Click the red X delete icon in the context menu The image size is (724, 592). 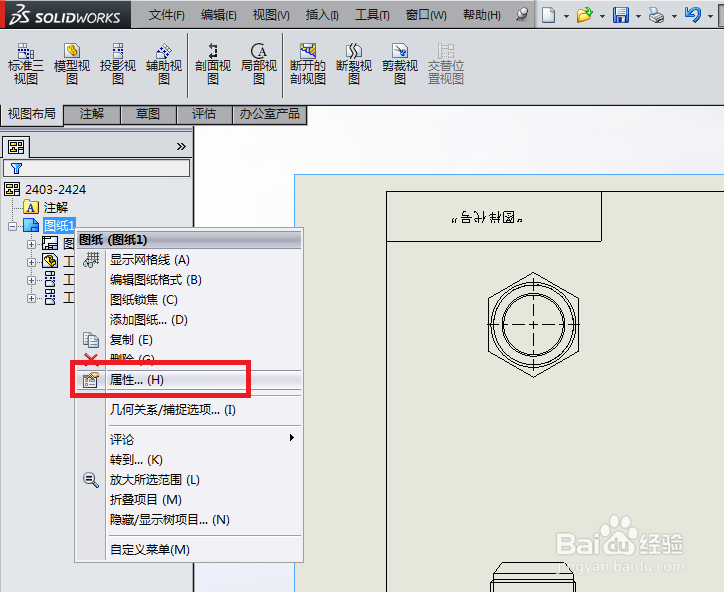91,358
